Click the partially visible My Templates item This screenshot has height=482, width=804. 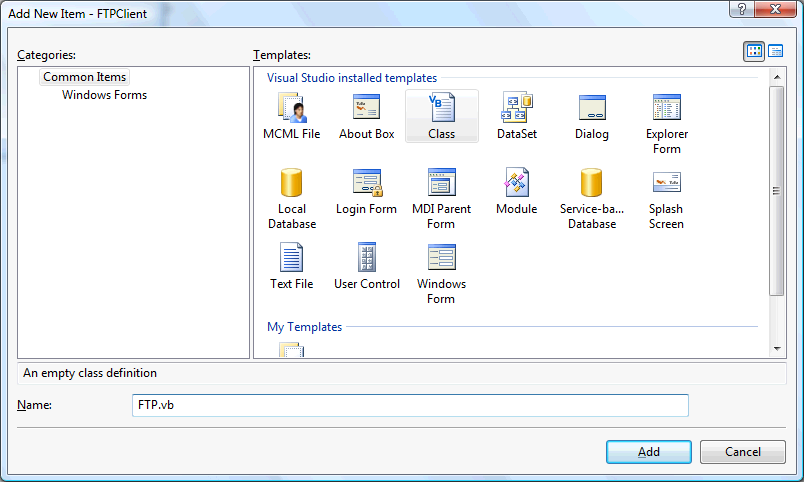point(291,350)
